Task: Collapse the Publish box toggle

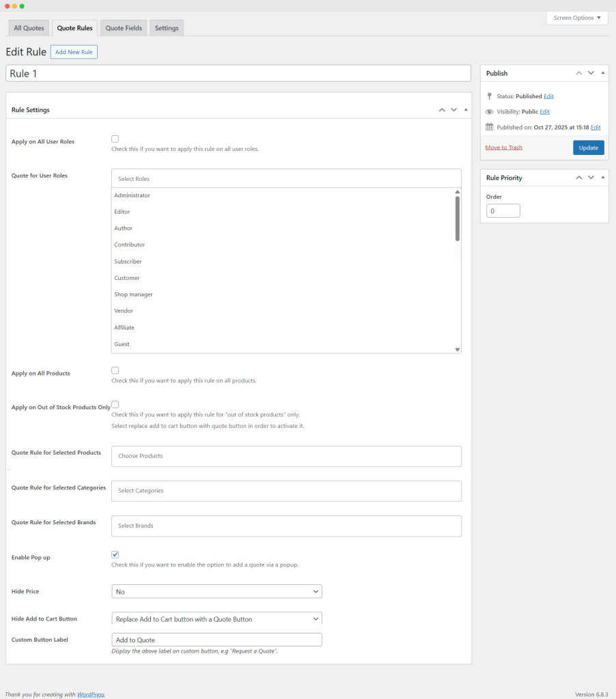Action: click(x=602, y=73)
